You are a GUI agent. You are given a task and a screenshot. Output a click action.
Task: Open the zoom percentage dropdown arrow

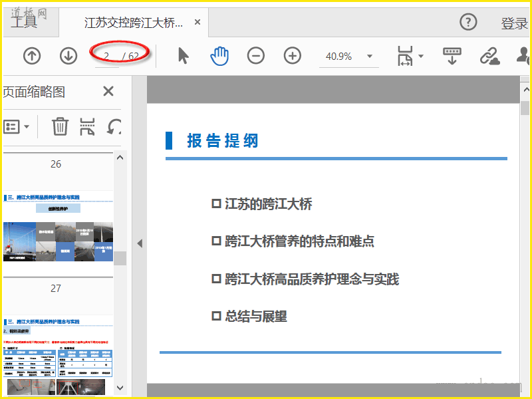(x=370, y=57)
